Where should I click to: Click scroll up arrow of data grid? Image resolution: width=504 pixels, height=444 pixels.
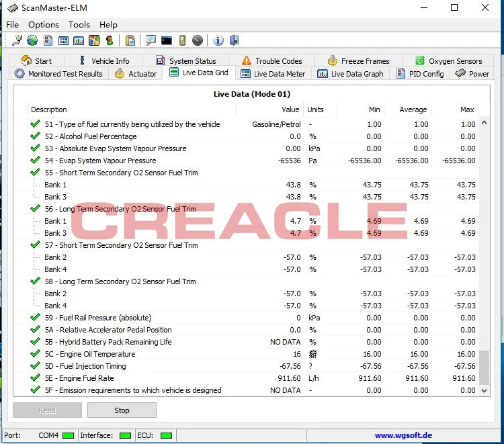tap(484, 122)
